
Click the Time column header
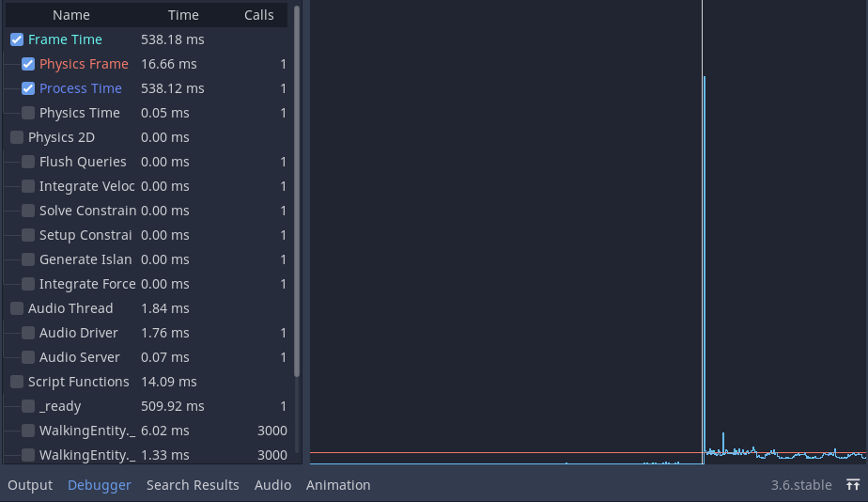point(183,15)
